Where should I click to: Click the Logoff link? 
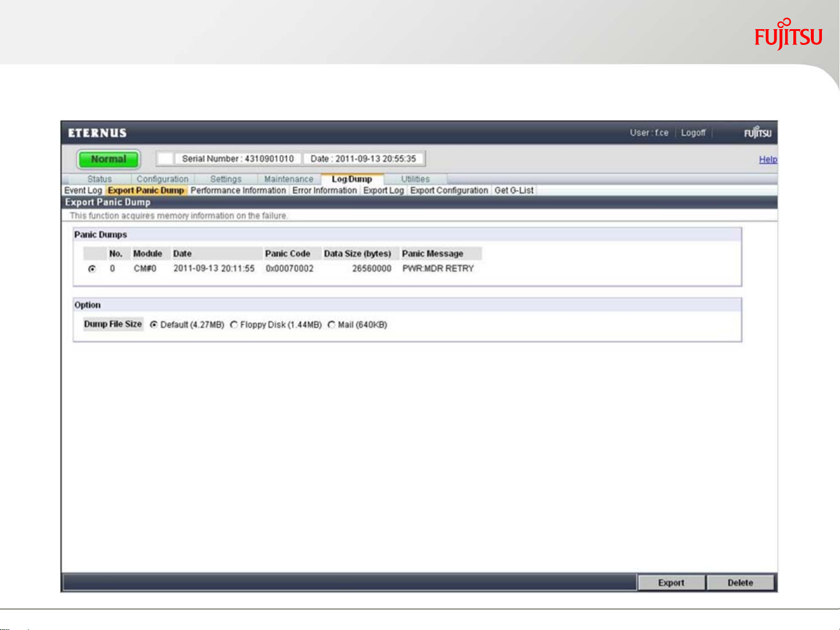[693, 133]
